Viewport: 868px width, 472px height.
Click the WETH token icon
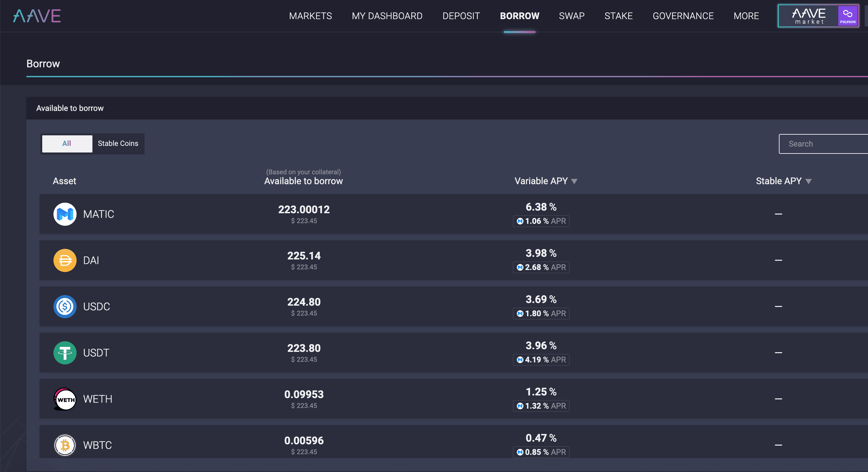[x=65, y=399]
